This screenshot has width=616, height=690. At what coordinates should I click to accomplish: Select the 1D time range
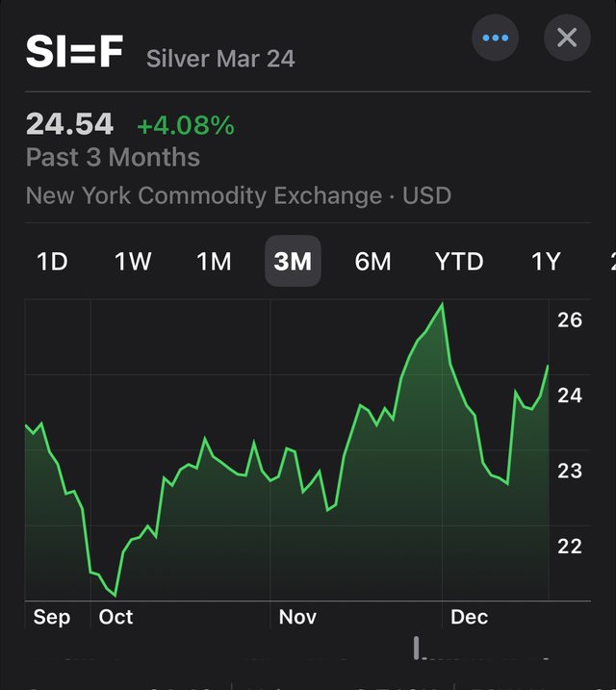click(52, 262)
